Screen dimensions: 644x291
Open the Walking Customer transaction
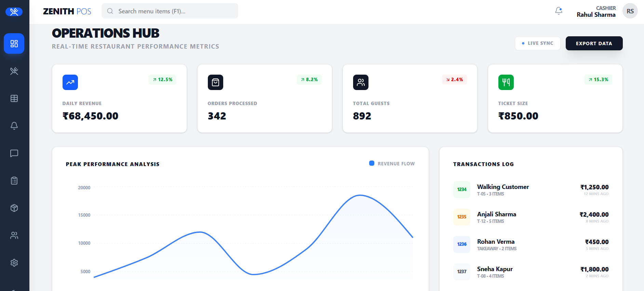click(x=531, y=190)
